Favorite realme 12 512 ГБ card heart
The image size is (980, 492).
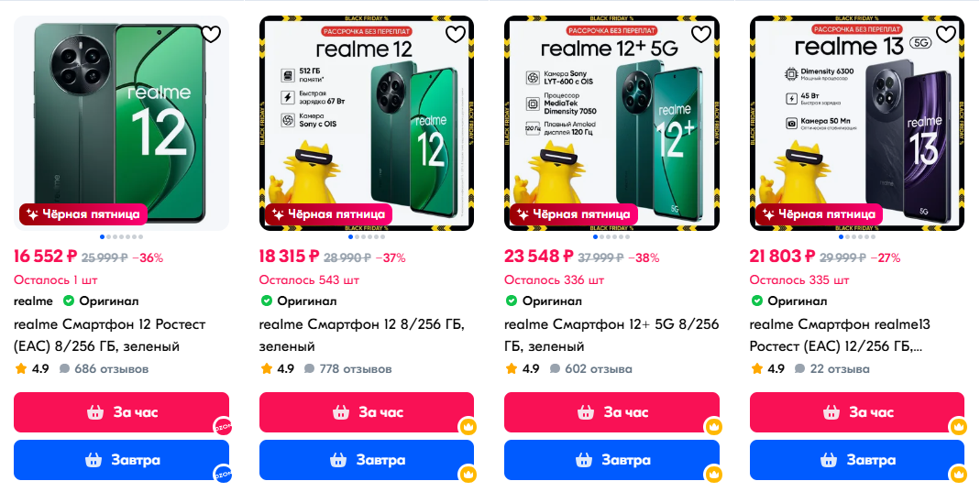pyautogui.click(x=456, y=34)
